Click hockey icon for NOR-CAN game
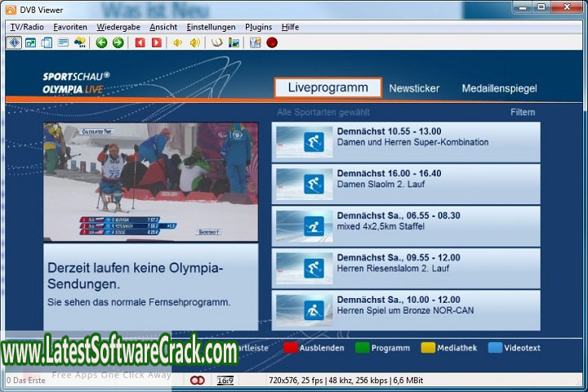This screenshot has height=392, width=588. point(314,310)
